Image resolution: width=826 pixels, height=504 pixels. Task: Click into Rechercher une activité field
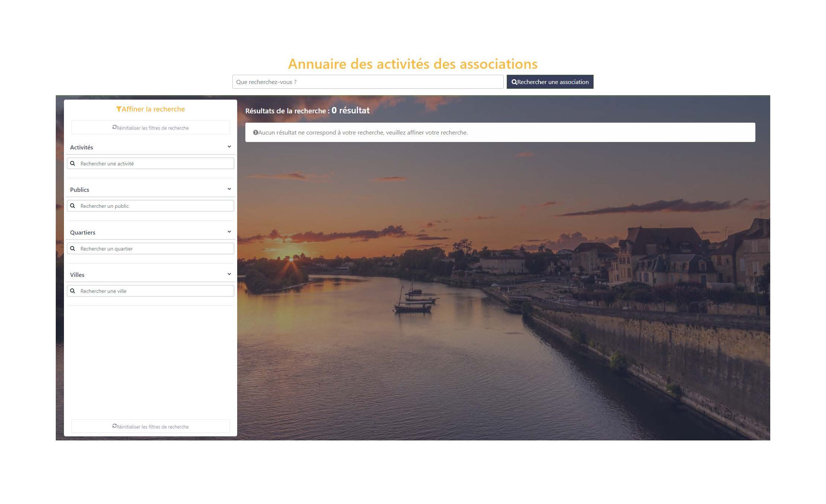click(x=155, y=164)
